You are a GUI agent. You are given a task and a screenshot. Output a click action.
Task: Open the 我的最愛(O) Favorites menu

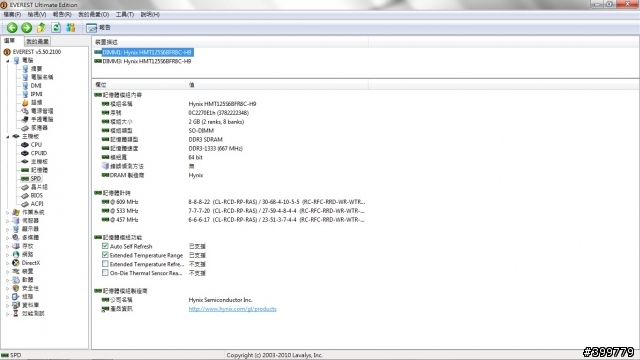93,14
